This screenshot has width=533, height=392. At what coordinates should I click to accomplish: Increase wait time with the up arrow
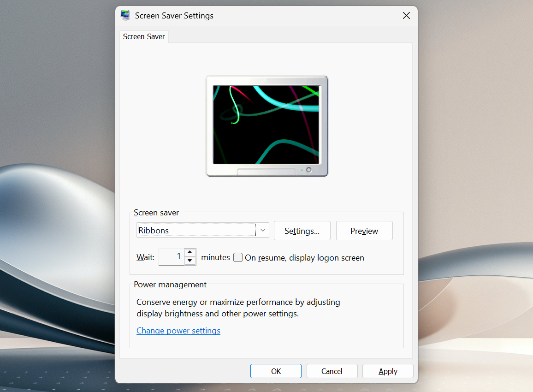(190, 252)
